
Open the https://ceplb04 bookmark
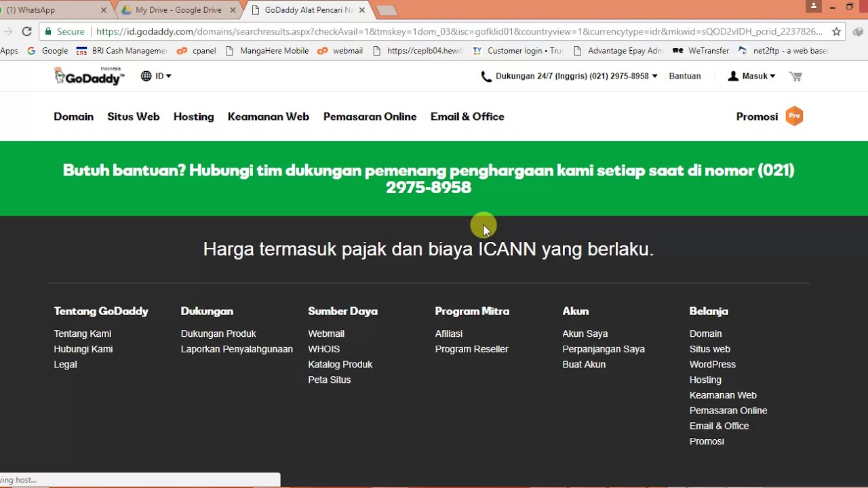click(x=418, y=51)
